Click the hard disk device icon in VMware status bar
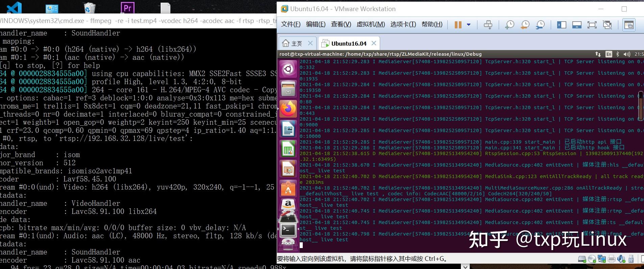 pyautogui.click(x=582, y=259)
